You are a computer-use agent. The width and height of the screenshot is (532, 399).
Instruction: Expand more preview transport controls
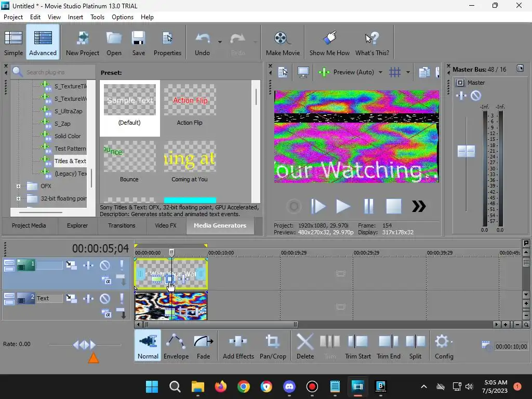pyautogui.click(x=419, y=206)
